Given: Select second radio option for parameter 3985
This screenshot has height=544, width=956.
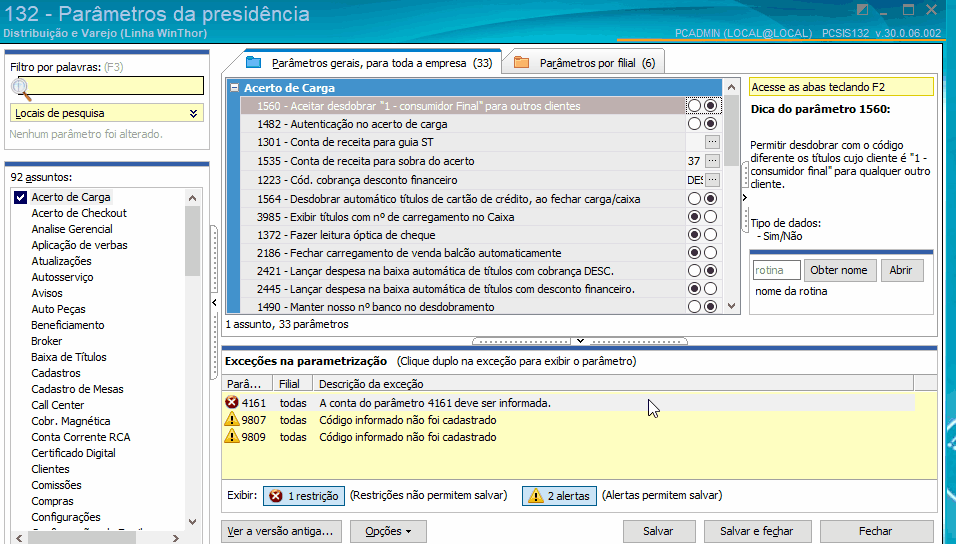Looking at the screenshot, I should (710, 217).
